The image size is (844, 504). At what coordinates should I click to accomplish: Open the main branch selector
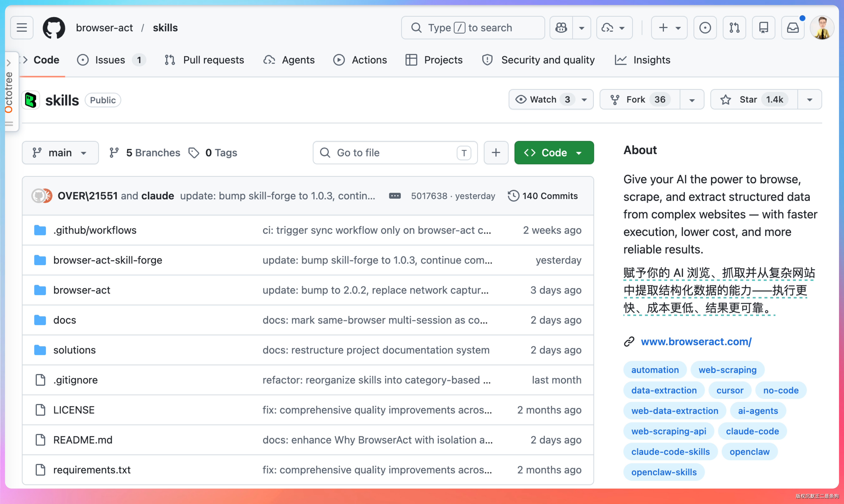60,153
